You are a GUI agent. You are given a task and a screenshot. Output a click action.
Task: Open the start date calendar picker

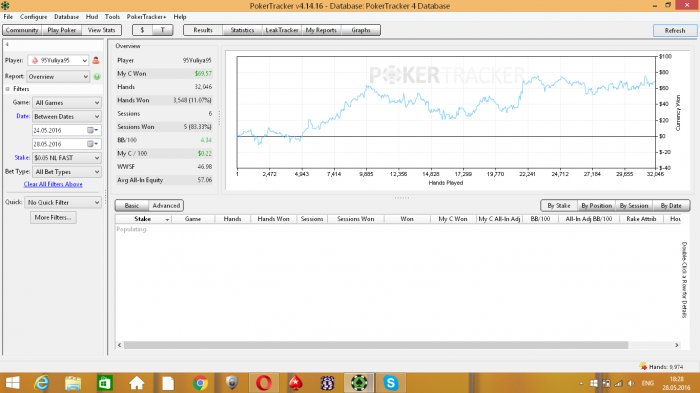(92, 130)
